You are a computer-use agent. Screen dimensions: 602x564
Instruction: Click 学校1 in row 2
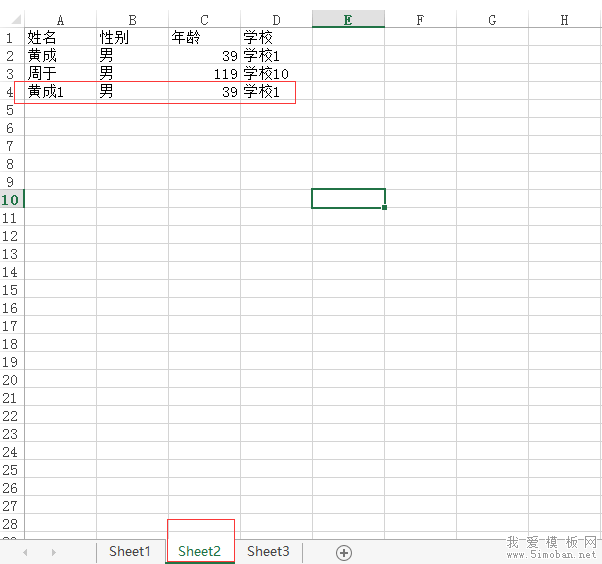tap(276, 55)
